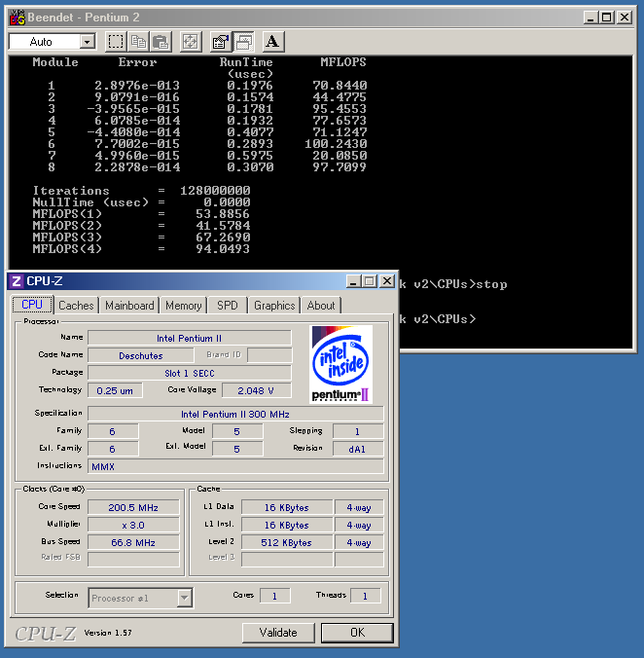
Task: Click the Name field 'Intel Pentium II'
Action: point(189,338)
